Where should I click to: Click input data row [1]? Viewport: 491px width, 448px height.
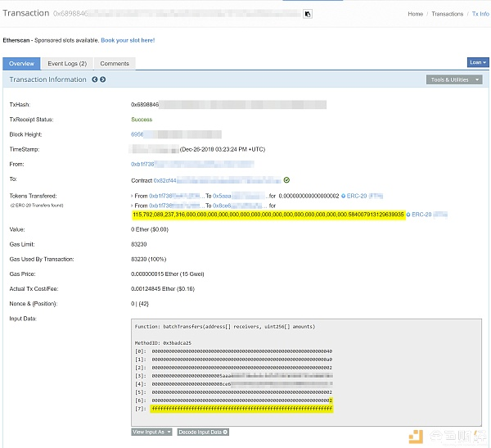click(233, 360)
